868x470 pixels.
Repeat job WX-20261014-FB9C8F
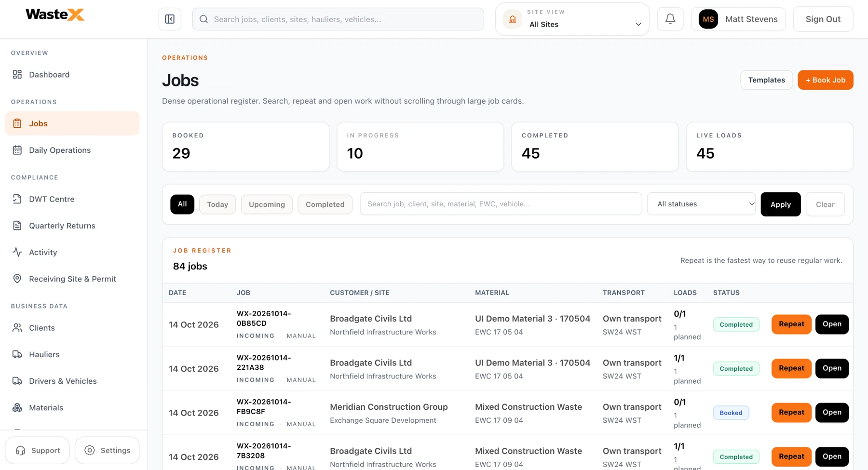791,412
